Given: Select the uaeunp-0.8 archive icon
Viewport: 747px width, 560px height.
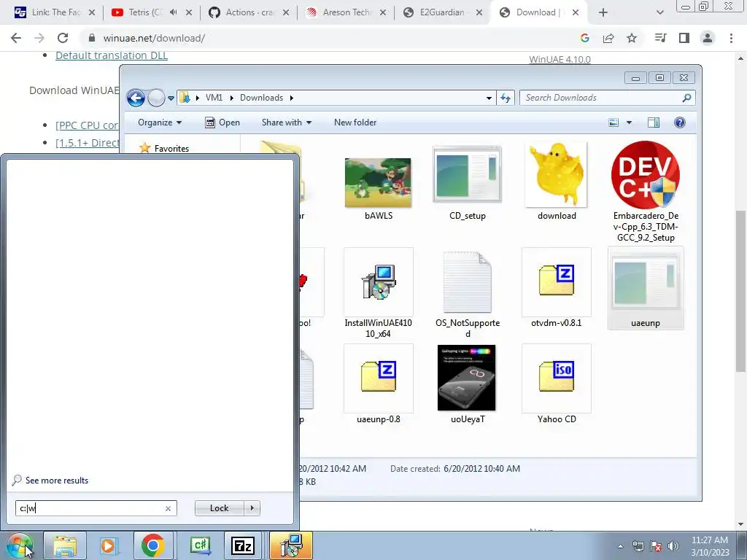Looking at the screenshot, I should (379, 377).
